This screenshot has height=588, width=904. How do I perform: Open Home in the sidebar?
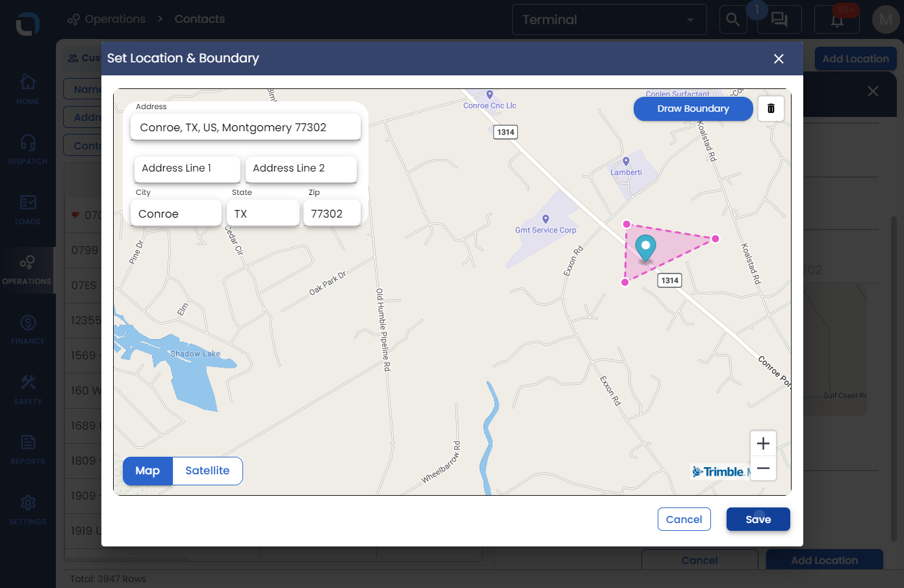[x=27, y=90]
